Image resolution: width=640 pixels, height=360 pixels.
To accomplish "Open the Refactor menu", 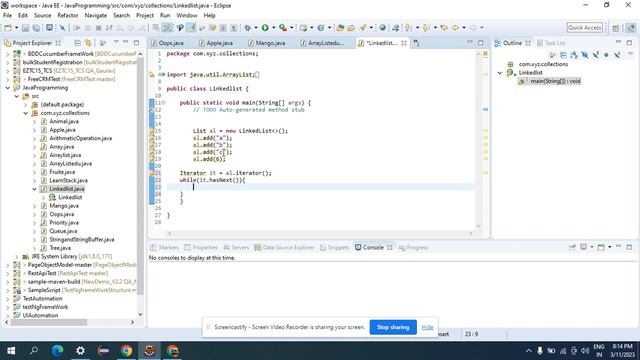I will click(68, 16).
